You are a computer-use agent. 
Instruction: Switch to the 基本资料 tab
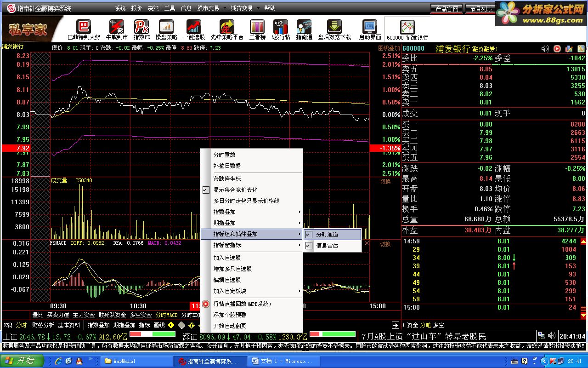(69, 326)
